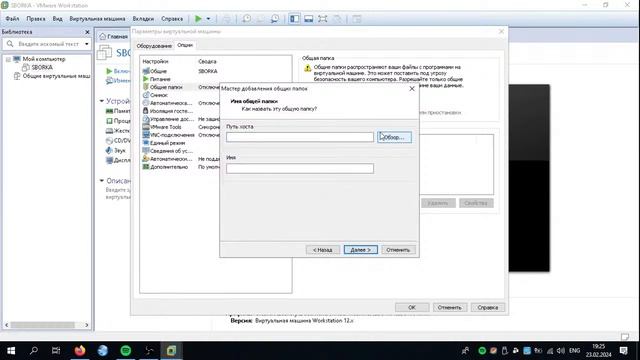Close the shared folder wizard dialog

tap(412, 89)
